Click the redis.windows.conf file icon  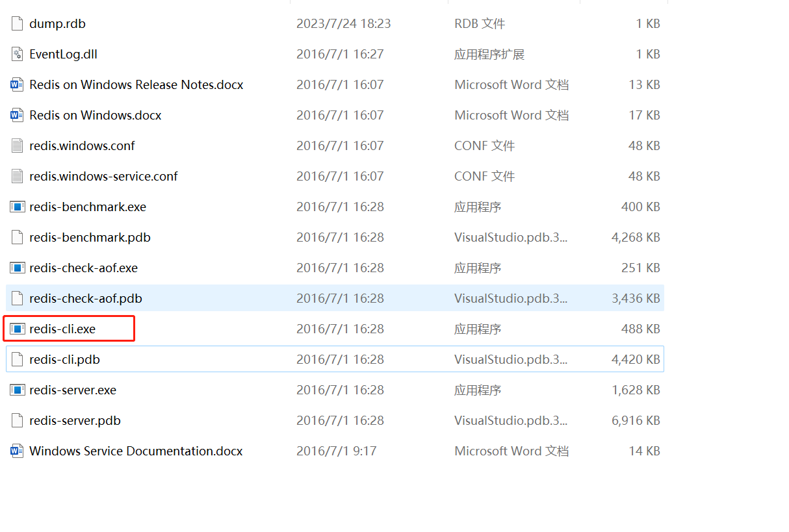18,146
